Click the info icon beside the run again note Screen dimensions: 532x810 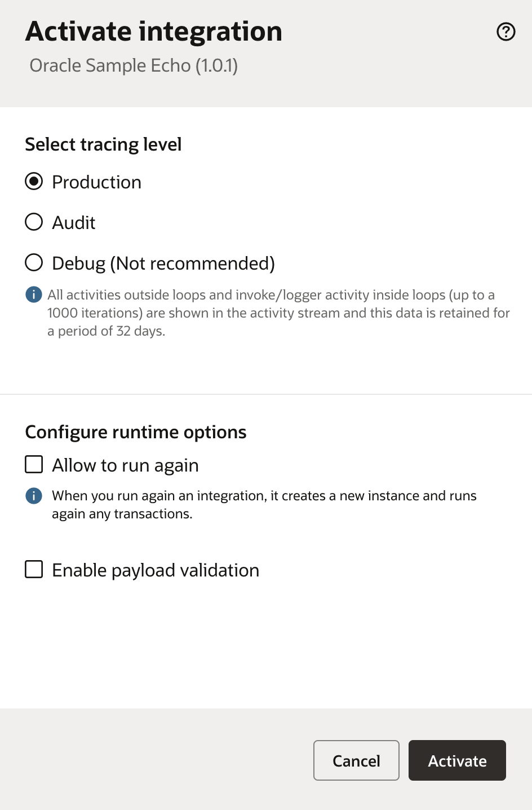tap(34, 496)
